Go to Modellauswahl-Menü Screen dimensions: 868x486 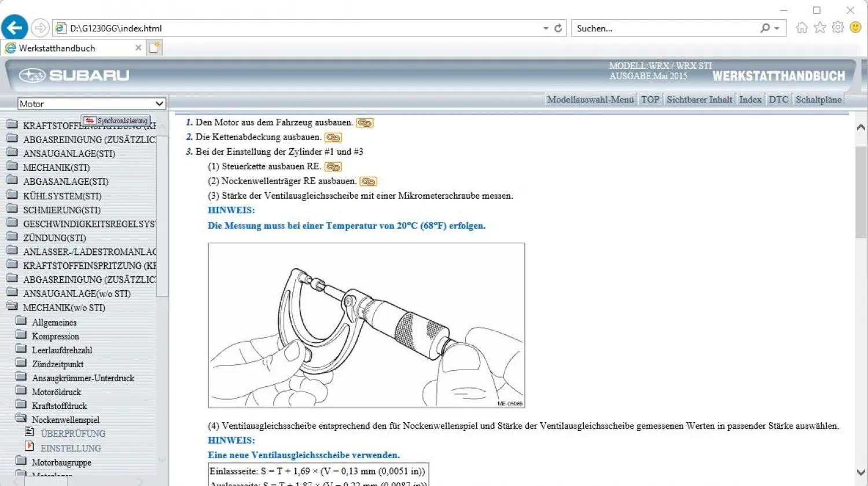pos(590,100)
